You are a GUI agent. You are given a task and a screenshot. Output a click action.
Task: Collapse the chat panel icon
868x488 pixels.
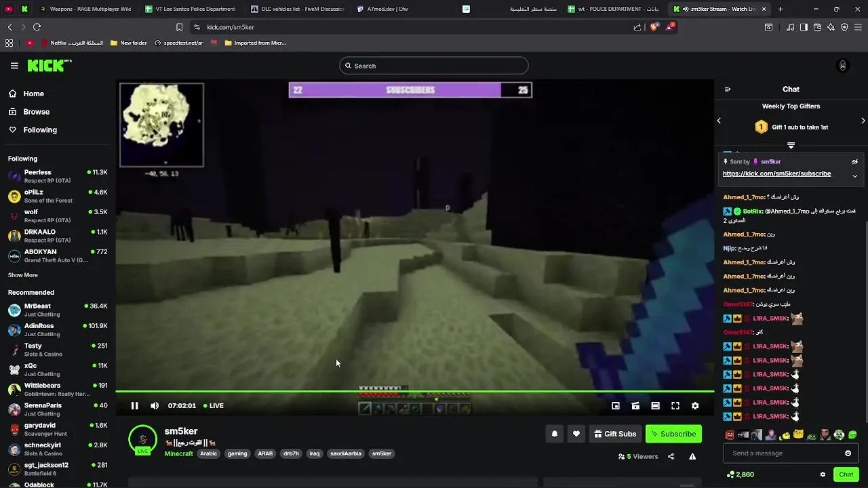(x=728, y=89)
